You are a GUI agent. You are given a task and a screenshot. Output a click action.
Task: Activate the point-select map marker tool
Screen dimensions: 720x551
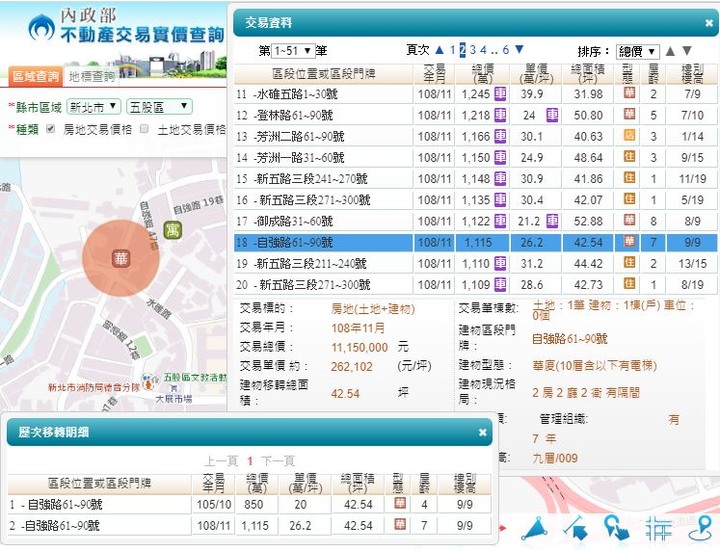coord(616,528)
